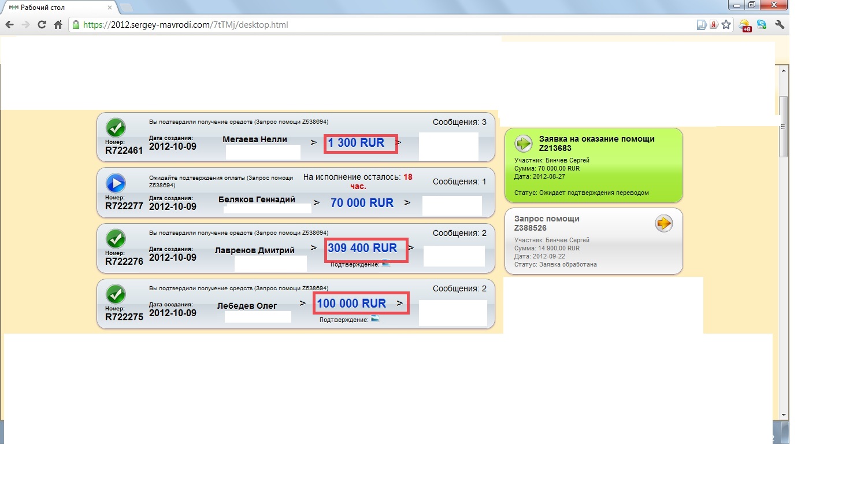Click the Skype extension icon

(x=762, y=25)
